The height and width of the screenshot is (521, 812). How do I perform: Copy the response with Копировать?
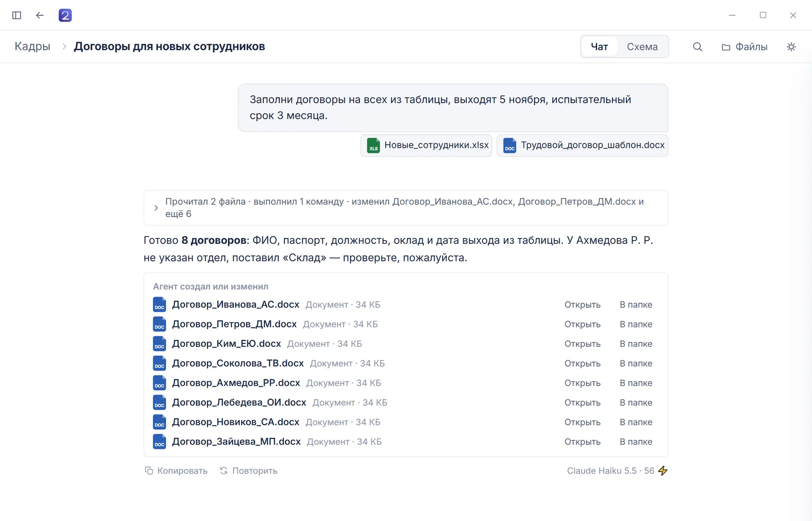(176, 471)
